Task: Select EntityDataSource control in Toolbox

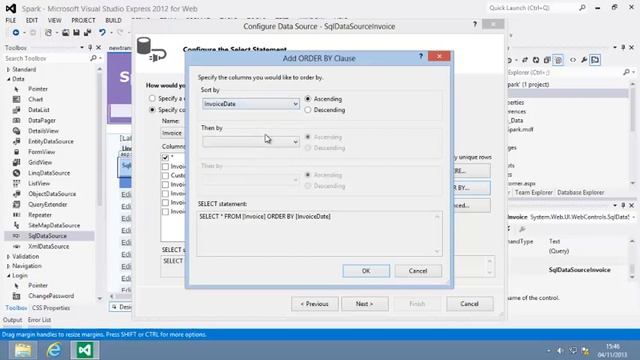Action: pyautogui.click(x=51, y=141)
